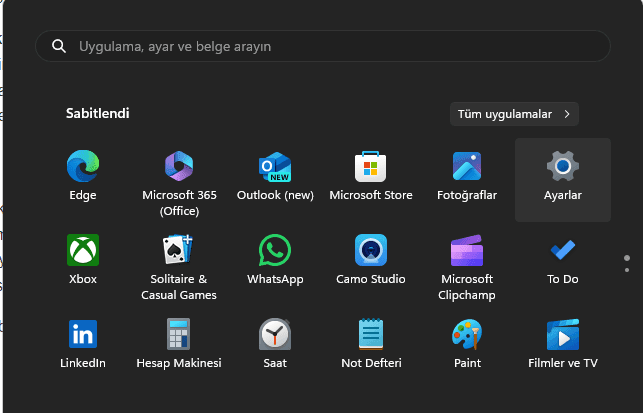Select the first pinned page dot

(x=627, y=258)
